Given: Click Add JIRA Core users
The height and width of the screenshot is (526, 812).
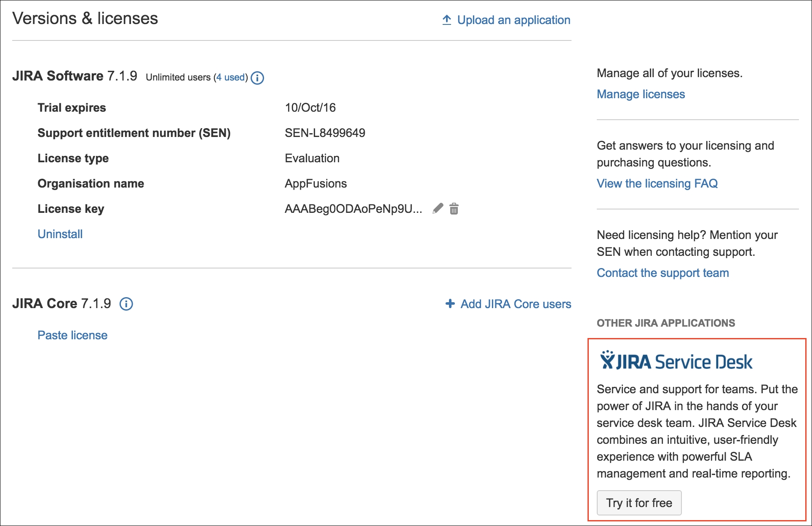Looking at the screenshot, I should (516, 304).
